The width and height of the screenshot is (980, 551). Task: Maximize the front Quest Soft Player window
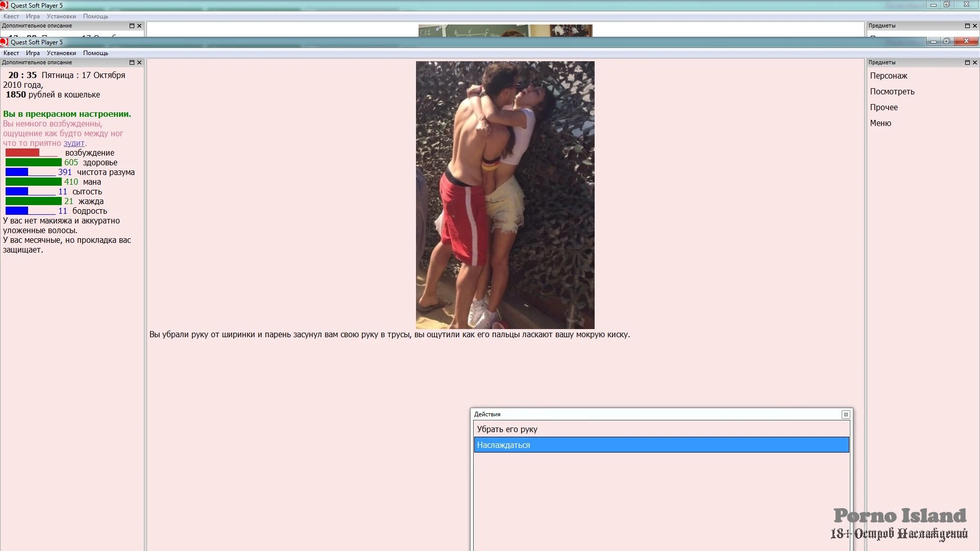(x=946, y=41)
